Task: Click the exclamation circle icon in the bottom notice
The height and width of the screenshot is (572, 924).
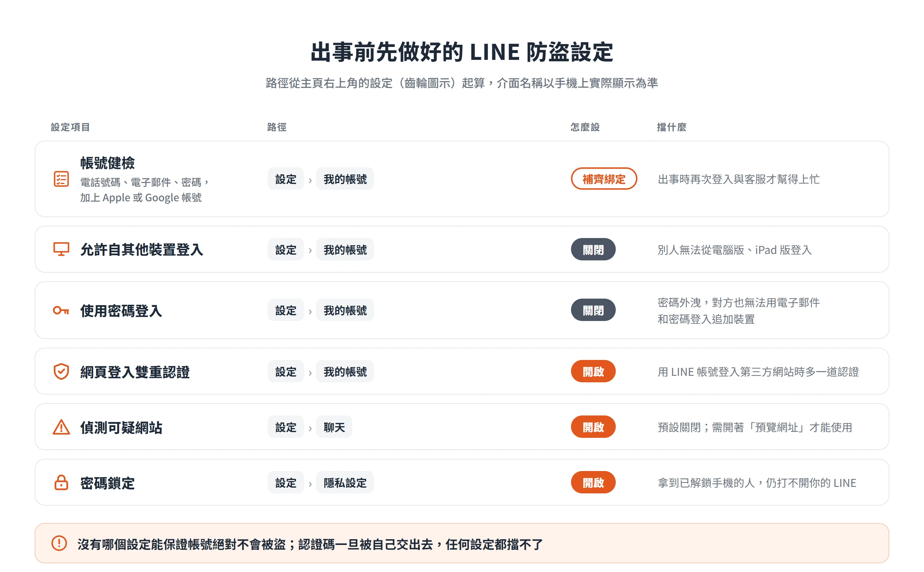Action: pyautogui.click(x=59, y=543)
